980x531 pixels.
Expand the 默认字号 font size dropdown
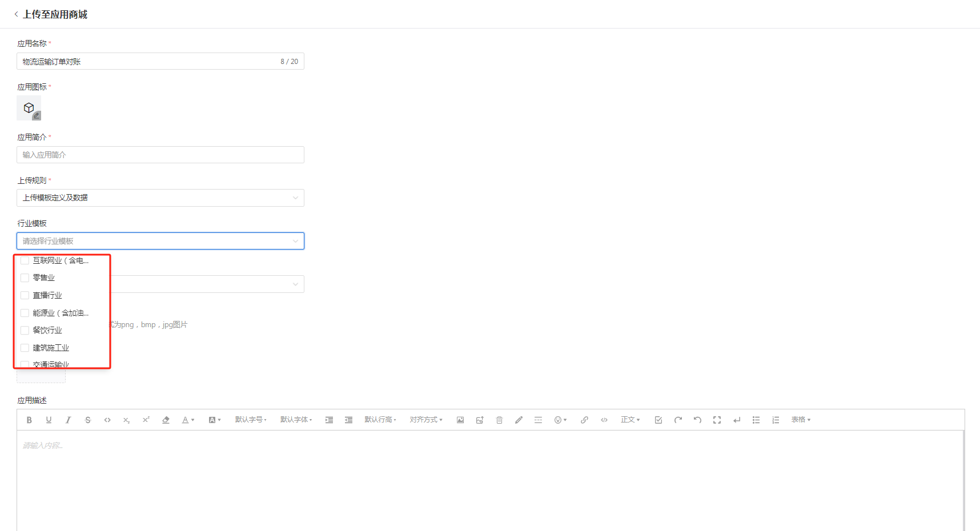251,420
